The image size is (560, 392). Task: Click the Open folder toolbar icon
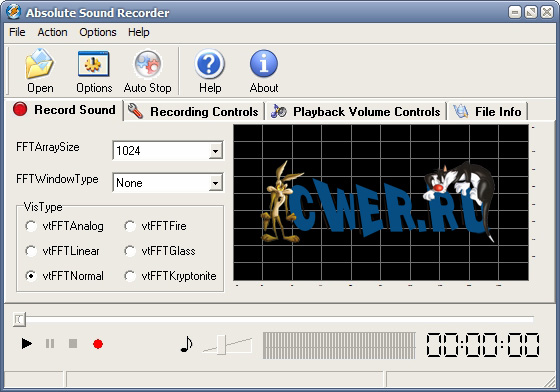click(40, 64)
